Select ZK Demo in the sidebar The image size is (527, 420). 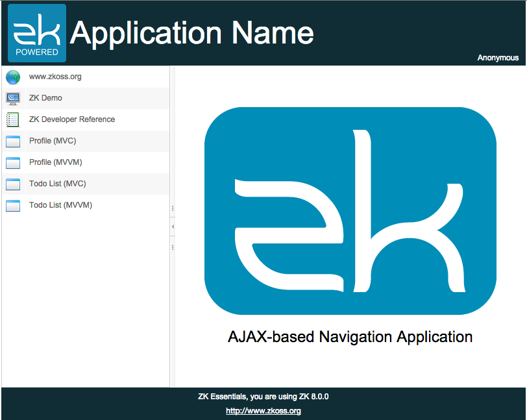point(45,98)
